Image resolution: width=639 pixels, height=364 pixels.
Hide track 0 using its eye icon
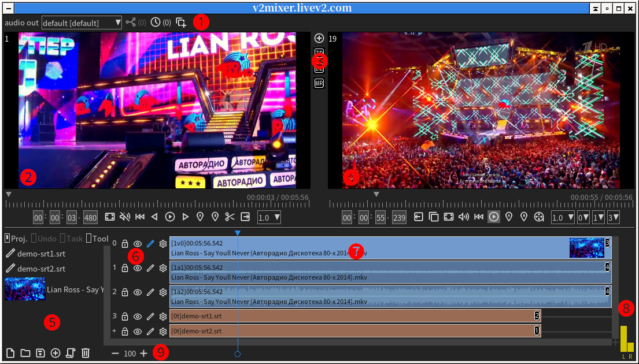coord(137,244)
